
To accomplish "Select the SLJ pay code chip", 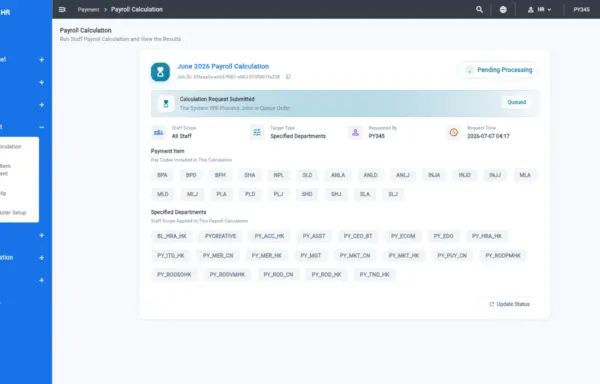I will tap(393, 194).
